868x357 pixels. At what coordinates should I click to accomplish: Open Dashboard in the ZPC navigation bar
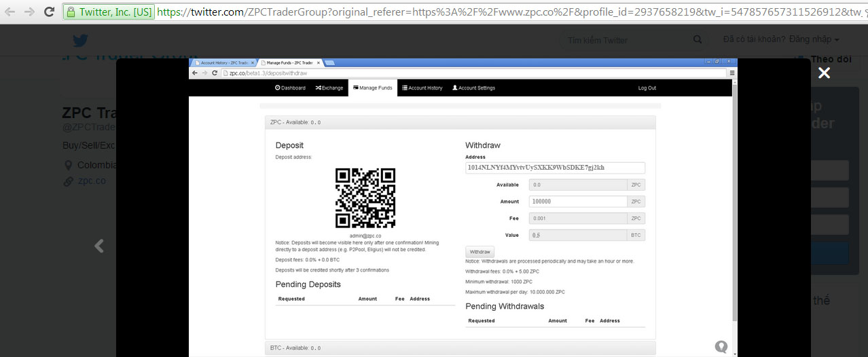coord(290,88)
